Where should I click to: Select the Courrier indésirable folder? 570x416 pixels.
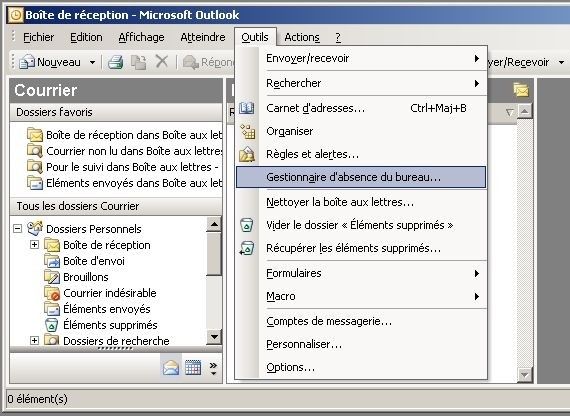click(x=109, y=293)
